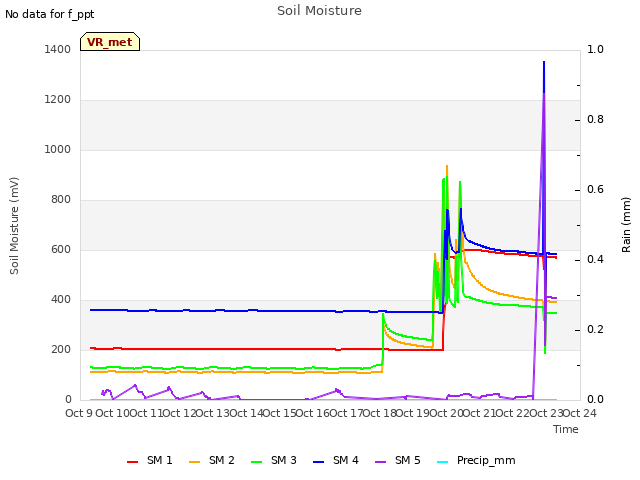Click the 800 left y-axis tick label
Viewport: 640px width, 480px height.
(x=61, y=200)
